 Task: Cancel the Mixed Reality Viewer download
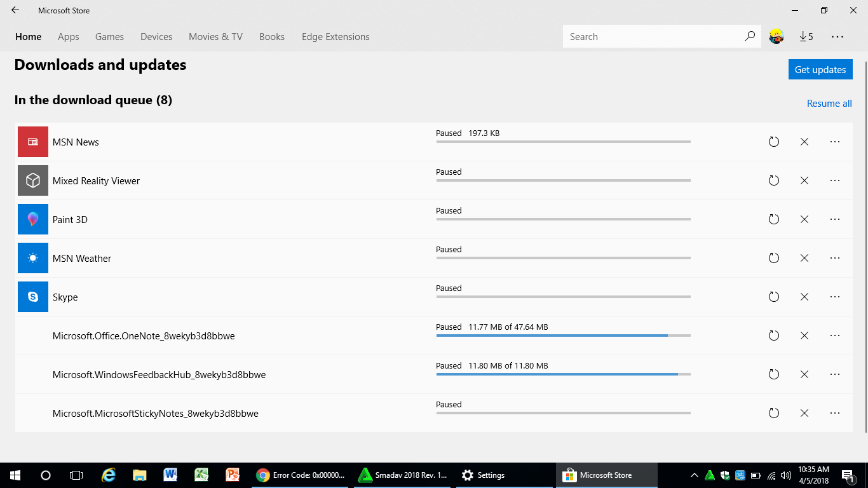pyautogui.click(x=804, y=180)
